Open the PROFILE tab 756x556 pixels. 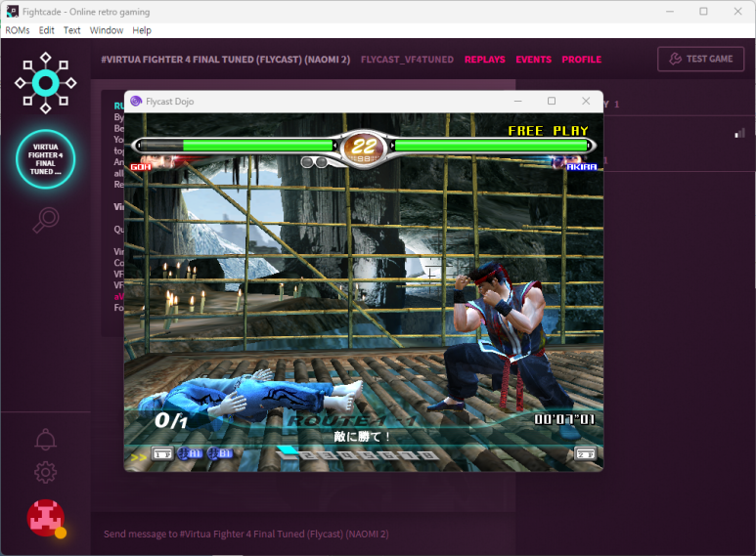582,60
